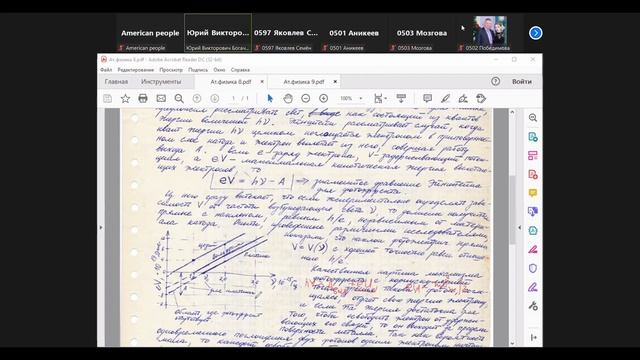The image size is (640, 360).
Task: Open Organize Pages tool in sidebar
Action: pos(533,156)
